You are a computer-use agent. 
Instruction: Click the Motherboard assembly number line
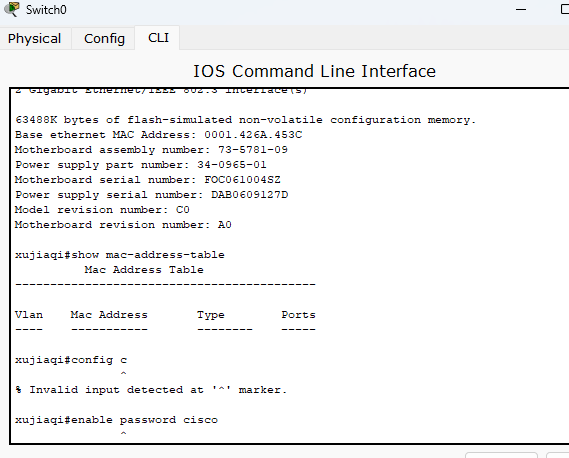tap(151, 150)
